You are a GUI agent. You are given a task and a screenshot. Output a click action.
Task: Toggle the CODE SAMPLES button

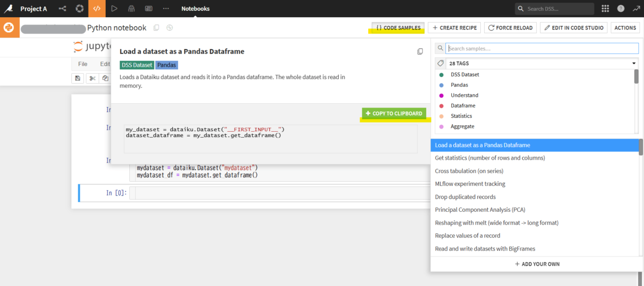pyautogui.click(x=398, y=27)
